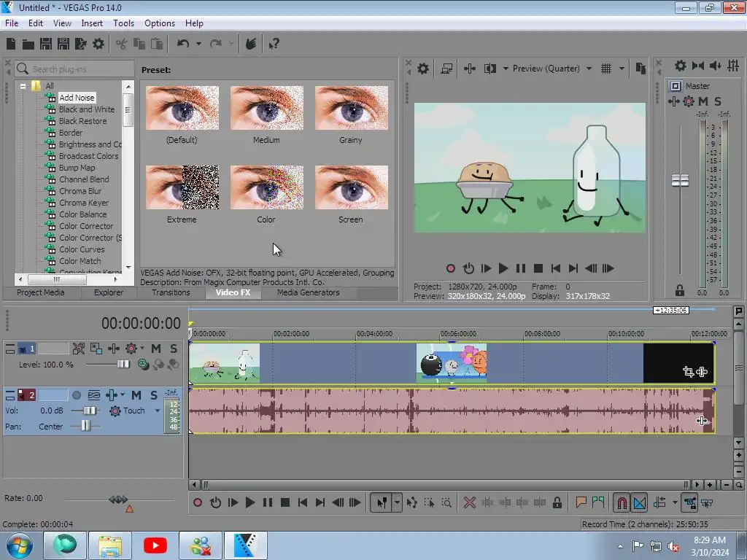
Task: Open the track 2 automation settings arrow
Action: click(123, 394)
